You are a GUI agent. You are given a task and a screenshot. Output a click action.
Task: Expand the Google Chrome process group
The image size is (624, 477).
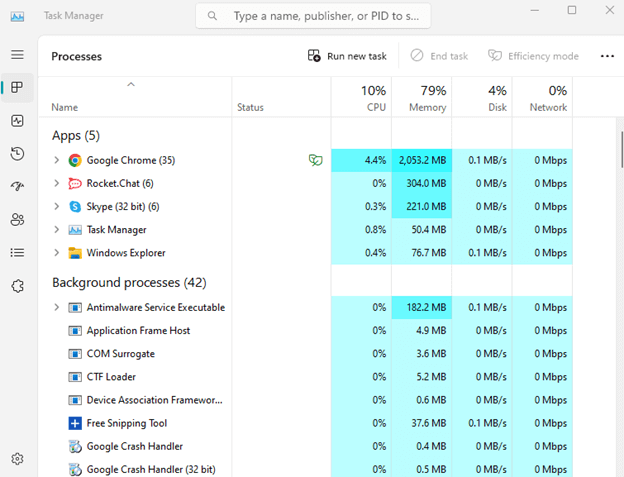(57, 160)
